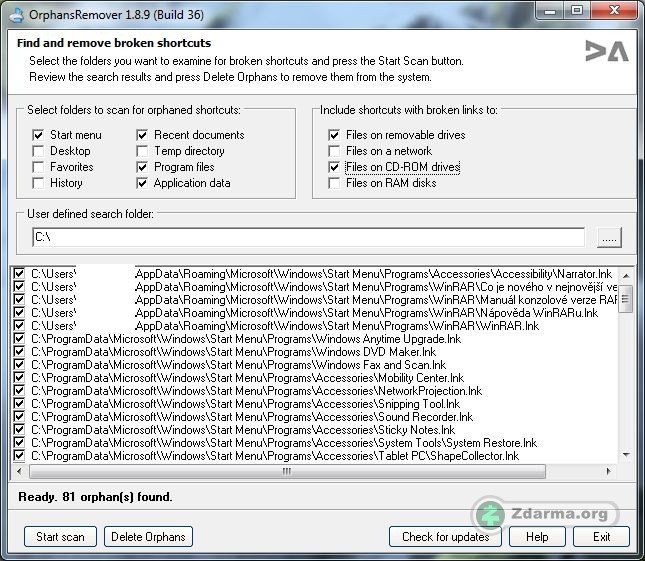Uncheck Windows DVD Maker.lnk checkbox
Viewport: 645px width, 561px height.
19,352
